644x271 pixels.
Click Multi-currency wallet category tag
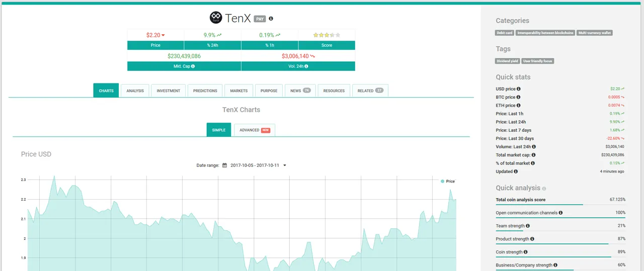[x=595, y=33]
